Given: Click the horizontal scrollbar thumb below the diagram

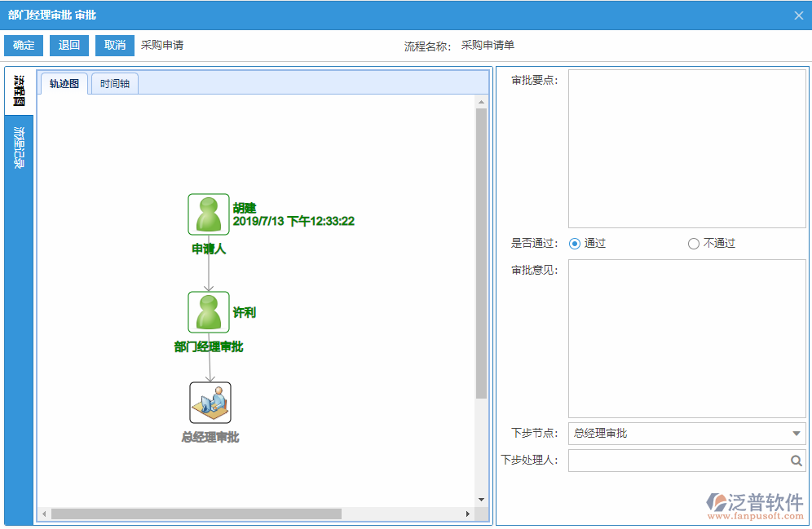Looking at the screenshot, I should tap(196, 514).
